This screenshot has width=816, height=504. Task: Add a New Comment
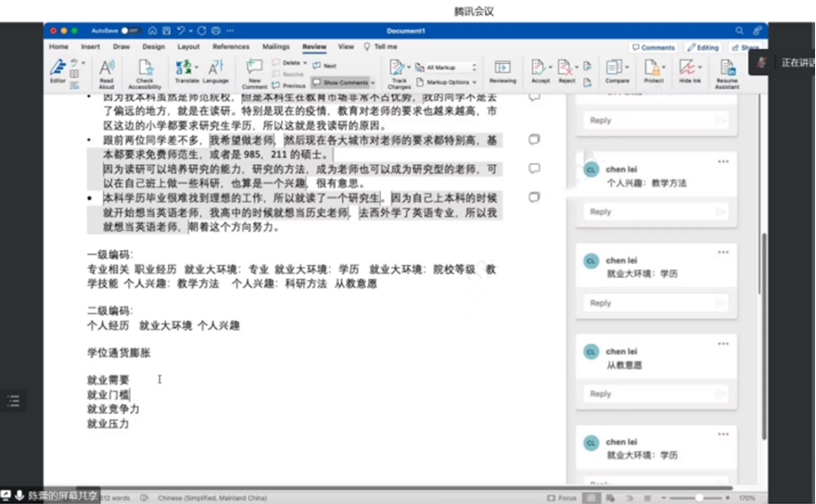pyautogui.click(x=254, y=68)
